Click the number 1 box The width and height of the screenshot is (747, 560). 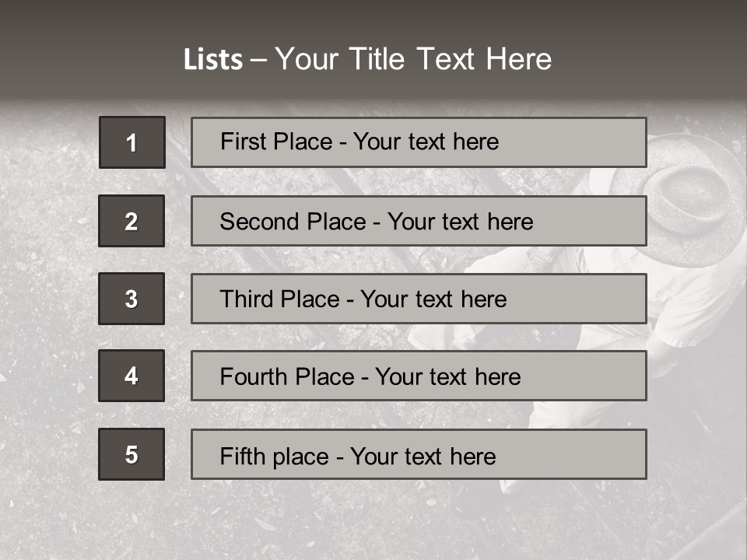pos(132,142)
